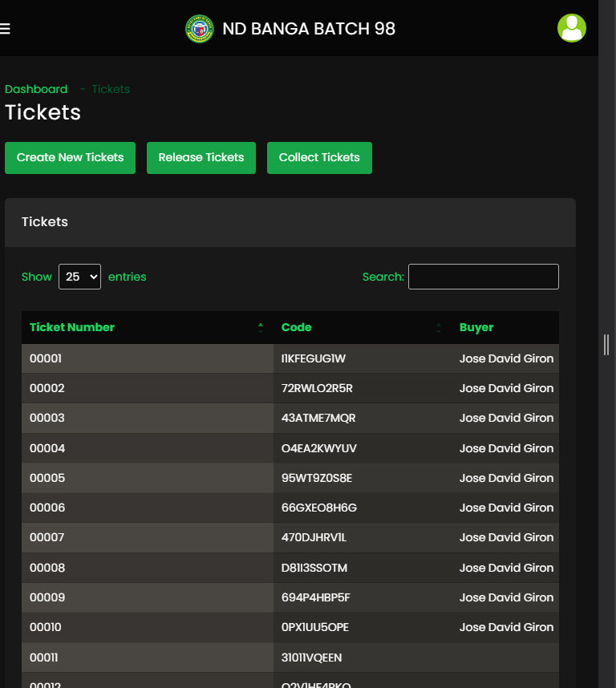Expand the Show entries dropdown

(79, 277)
